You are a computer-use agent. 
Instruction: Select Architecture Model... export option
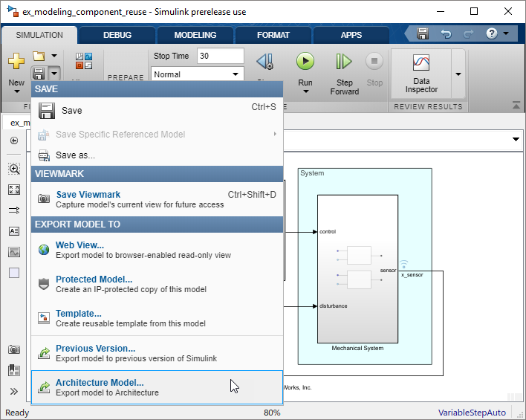(x=100, y=383)
